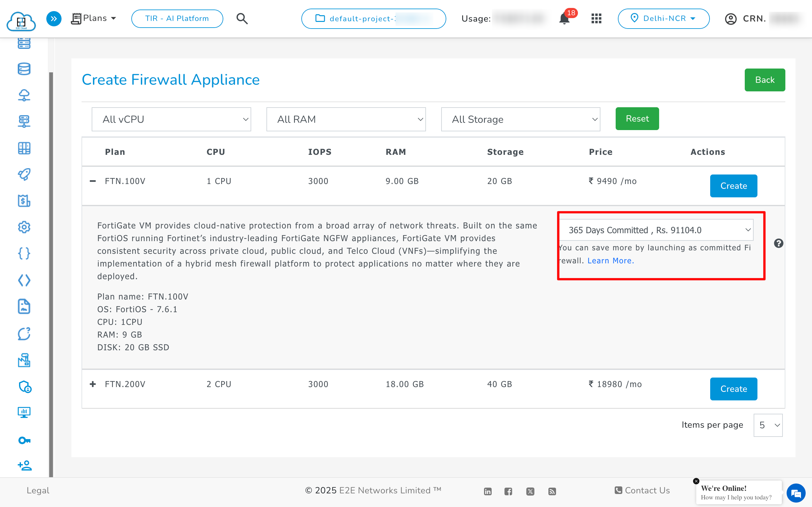Image resolution: width=812 pixels, height=507 pixels.
Task: Open the Delhi-NCR region selector
Action: tap(663, 18)
